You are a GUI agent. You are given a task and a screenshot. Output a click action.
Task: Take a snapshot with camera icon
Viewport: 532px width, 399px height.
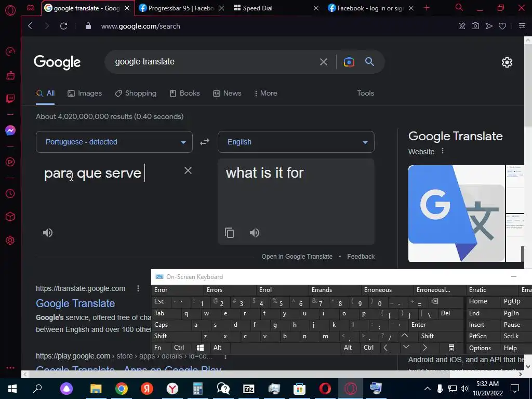click(x=475, y=26)
